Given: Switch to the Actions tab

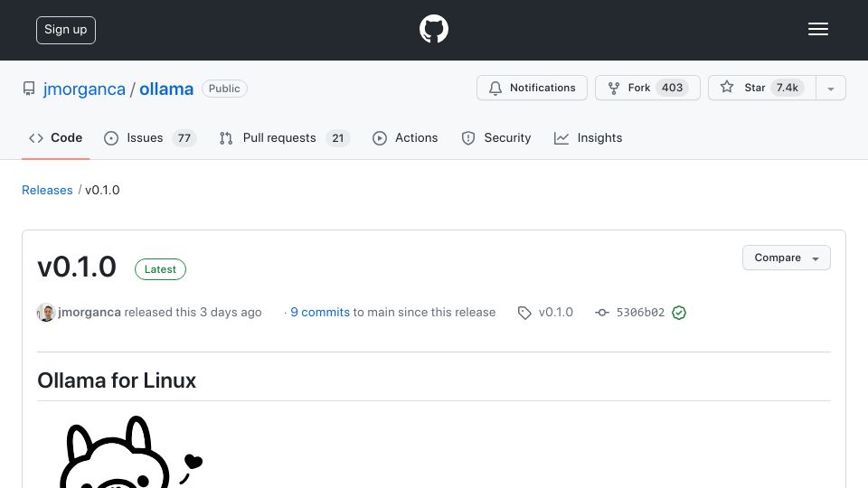Looking at the screenshot, I should click(405, 137).
